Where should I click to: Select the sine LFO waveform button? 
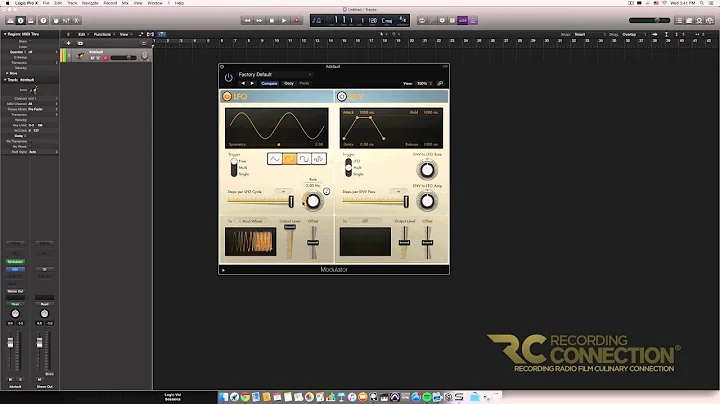click(x=289, y=159)
